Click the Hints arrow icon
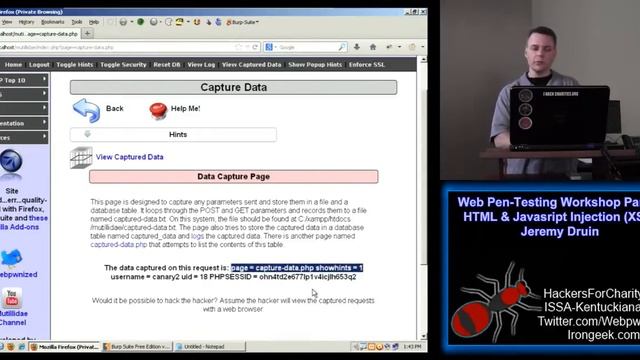 click(87, 134)
